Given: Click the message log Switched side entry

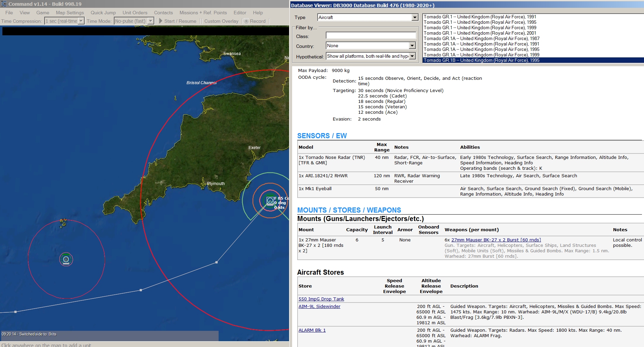Looking at the screenshot, I should pyautogui.click(x=29, y=334).
